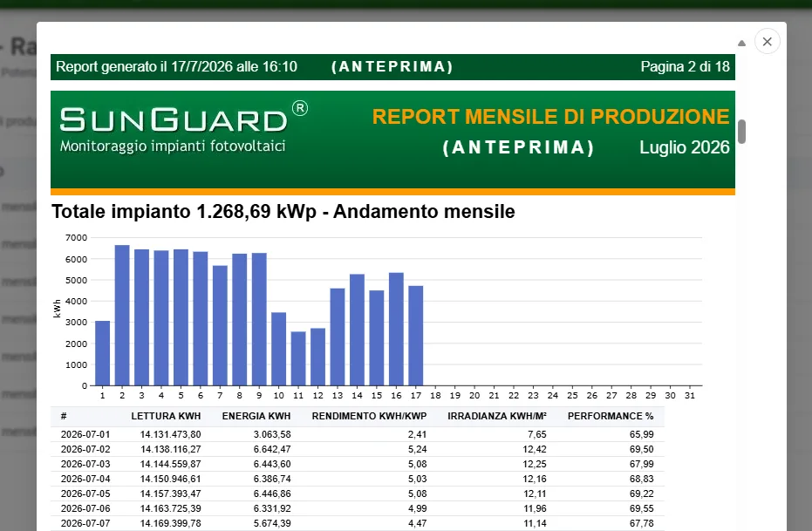The width and height of the screenshot is (812, 531).
Task: Click the yield value '5,03'
Action: click(x=418, y=479)
